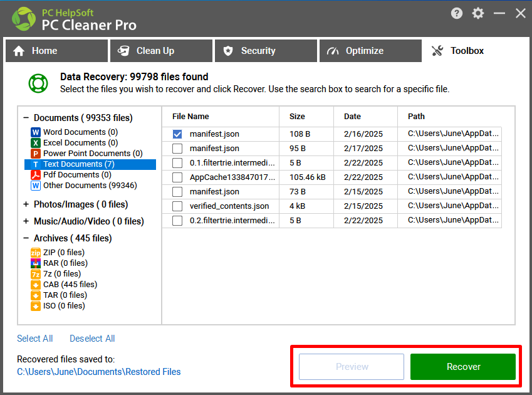Open the help question mark icon

457,13
